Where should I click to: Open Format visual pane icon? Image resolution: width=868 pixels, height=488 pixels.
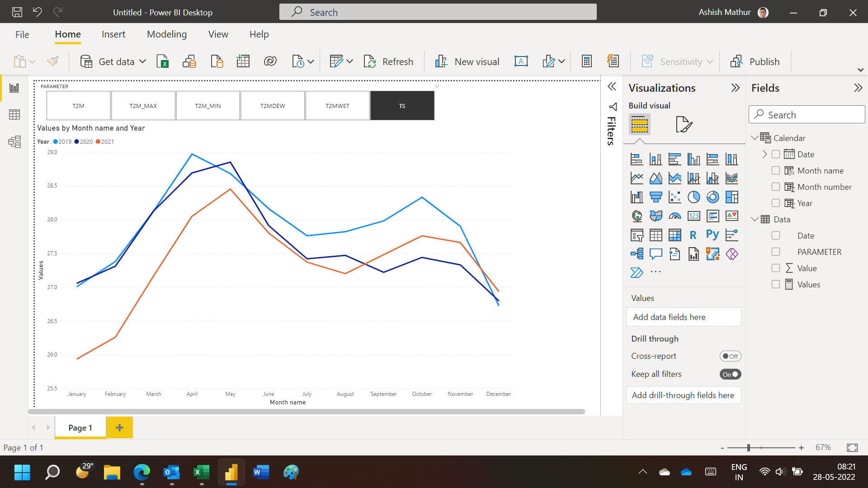[x=684, y=124]
